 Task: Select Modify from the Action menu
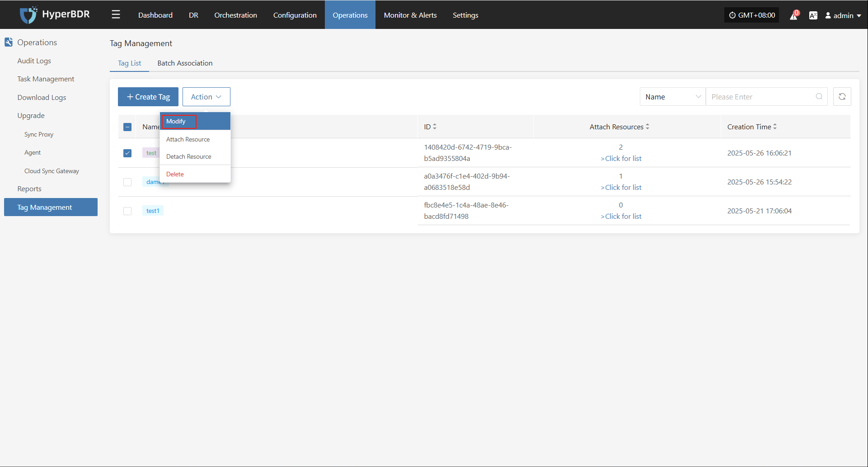195,121
